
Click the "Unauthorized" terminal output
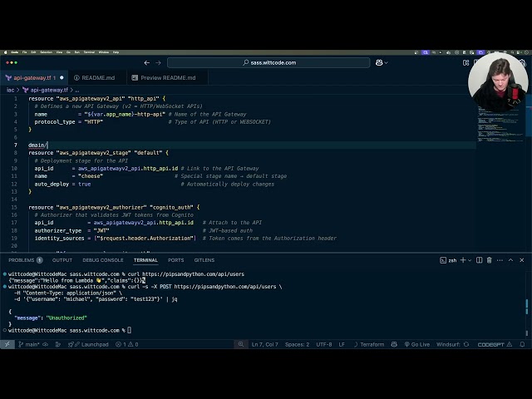[66, 318]
